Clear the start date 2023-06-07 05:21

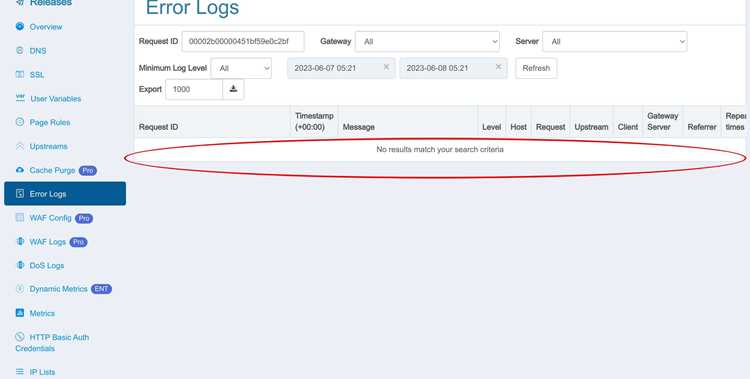point(386,67)
